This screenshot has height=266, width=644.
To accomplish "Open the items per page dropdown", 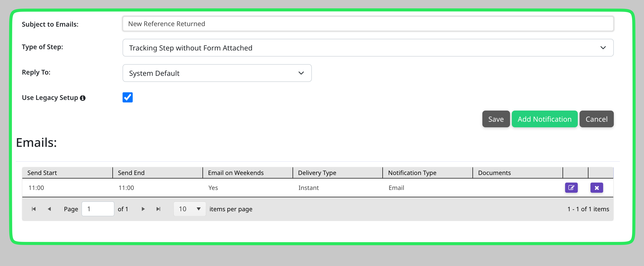I will [x=190, y=209].
